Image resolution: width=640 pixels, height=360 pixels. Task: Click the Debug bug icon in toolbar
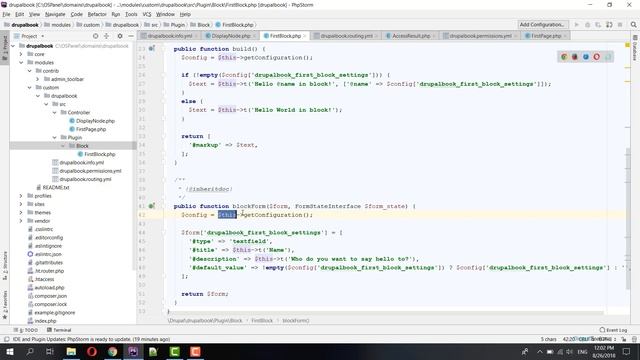(x=587, y=25)
